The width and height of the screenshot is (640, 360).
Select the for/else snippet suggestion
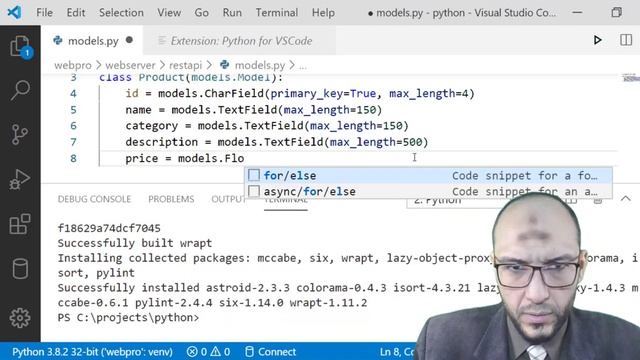click(428, 176)
